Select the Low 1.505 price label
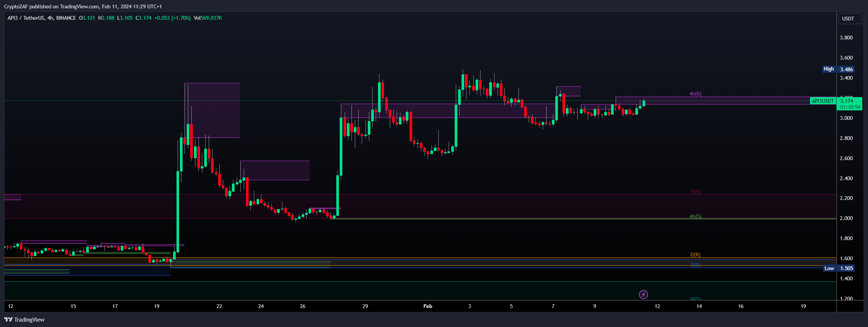Viewport: 868px width, 327px height. coord(839,268)
